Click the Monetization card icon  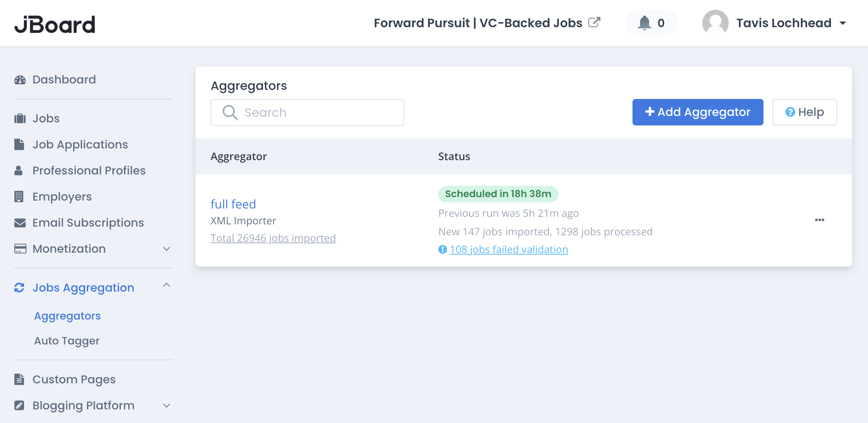click(x=20, y=249)
